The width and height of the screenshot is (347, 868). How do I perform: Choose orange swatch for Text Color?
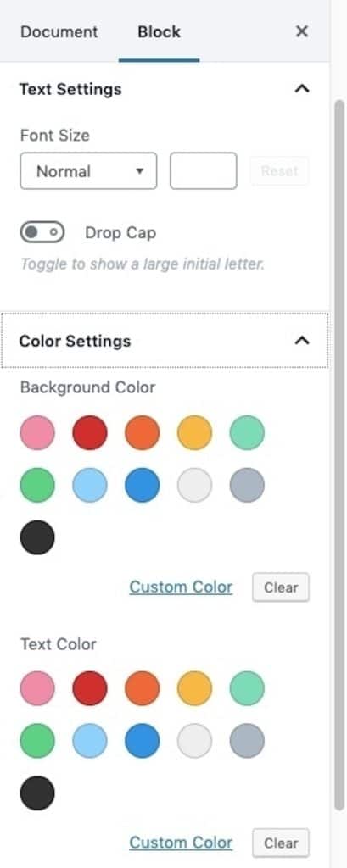pyautogui.click(x=143, y=688)
